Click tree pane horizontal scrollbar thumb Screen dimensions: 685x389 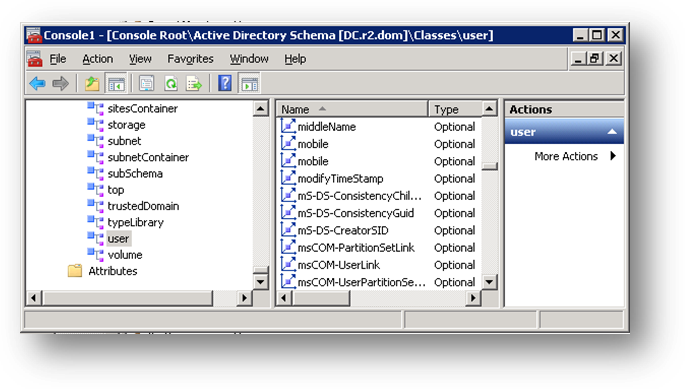[127, 298]
